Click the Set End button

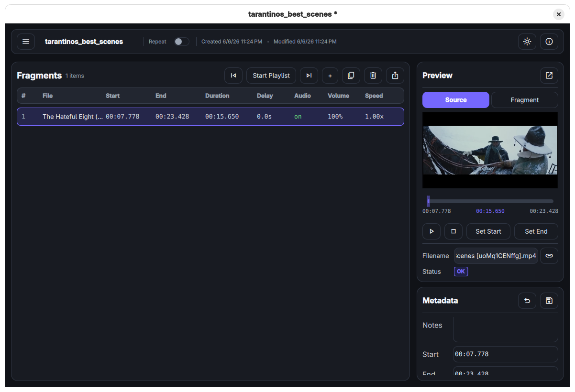[x=536, y=231]
